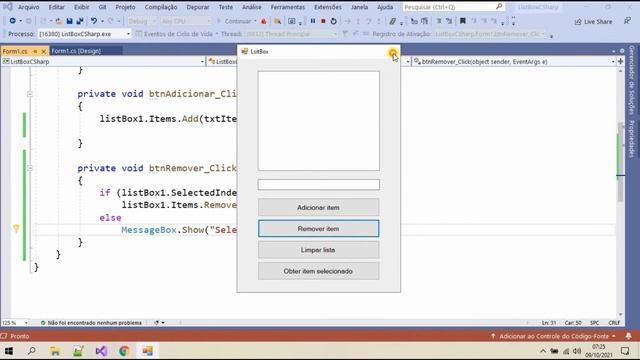Stop debugging with the red square
The image size is (640, 360).
coord(323,21)
